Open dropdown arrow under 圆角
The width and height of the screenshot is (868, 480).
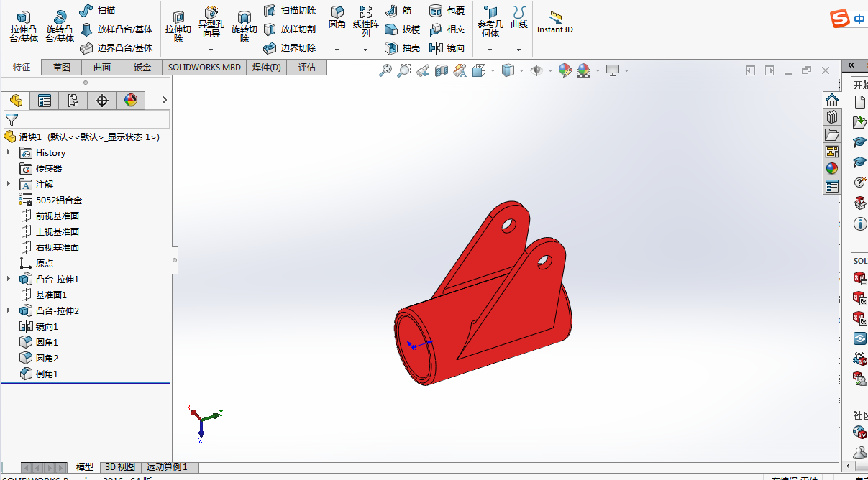[x=337, y=50]
